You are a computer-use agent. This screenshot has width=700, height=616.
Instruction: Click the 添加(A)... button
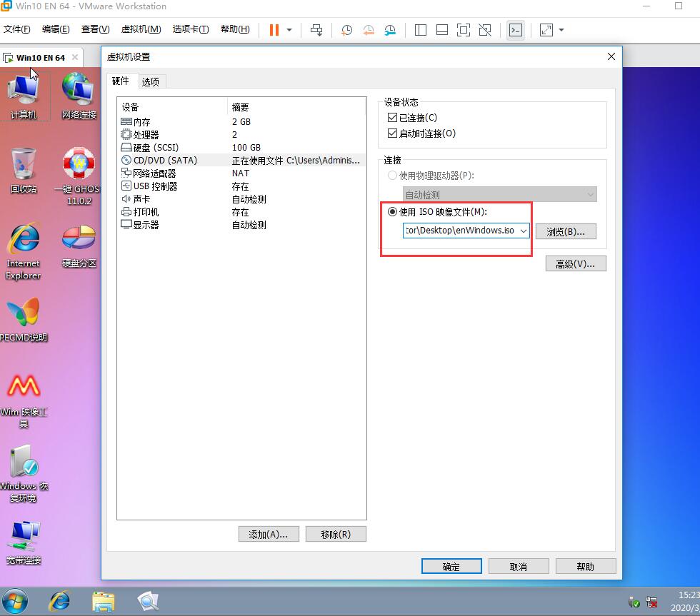pyautogui.click(x=269, y=535)
